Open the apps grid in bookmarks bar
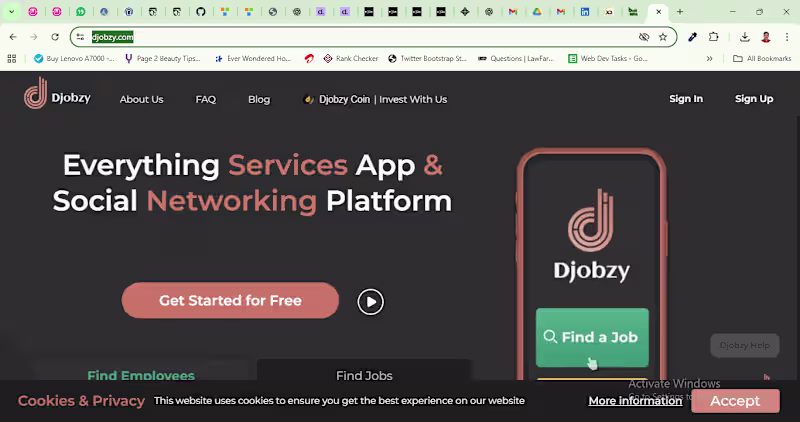This screenshot has height=422, width=800. tap(12, 59)
